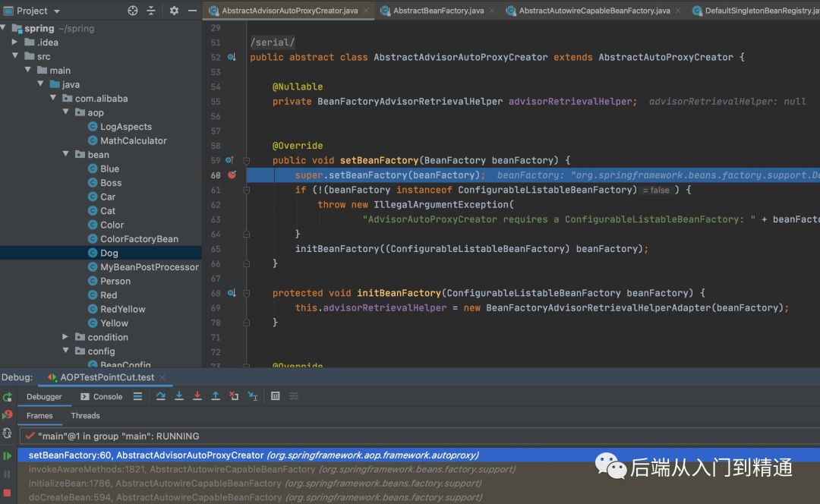Switch to the Threads tab

(85, 416)
